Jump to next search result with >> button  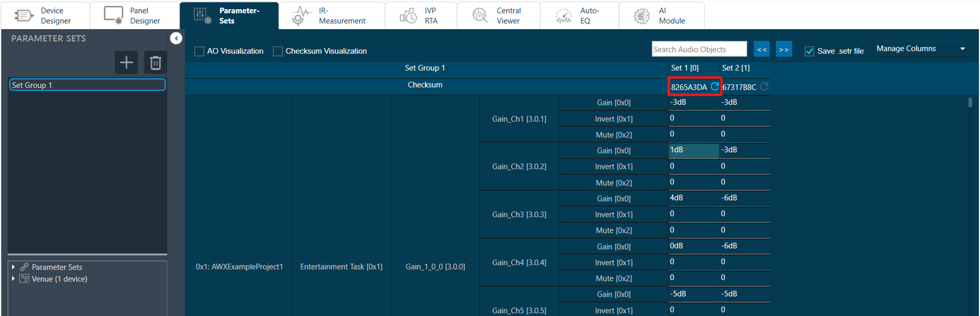[x=784, y=49]
